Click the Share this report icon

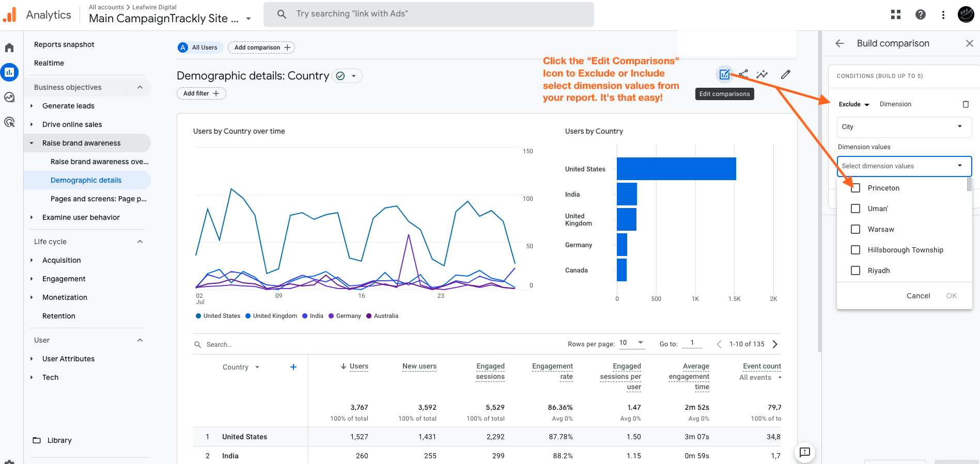pyautogui.click(x=743, y=74)
